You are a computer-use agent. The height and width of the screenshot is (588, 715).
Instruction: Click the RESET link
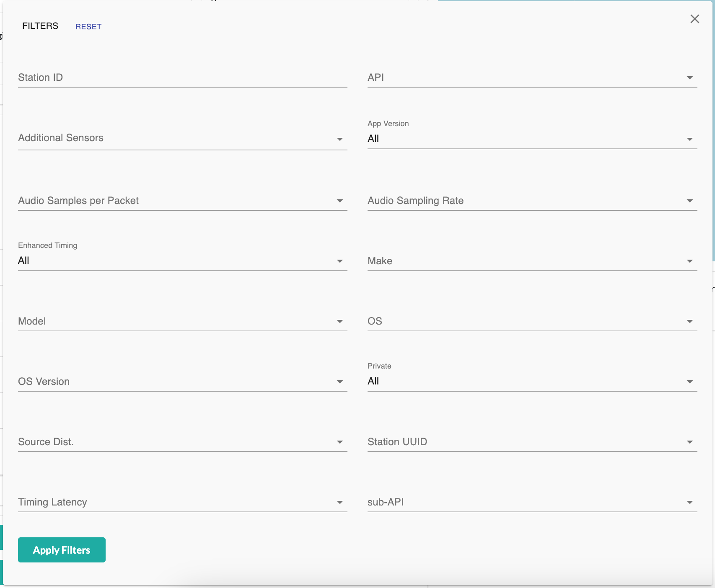coord(88,27)
